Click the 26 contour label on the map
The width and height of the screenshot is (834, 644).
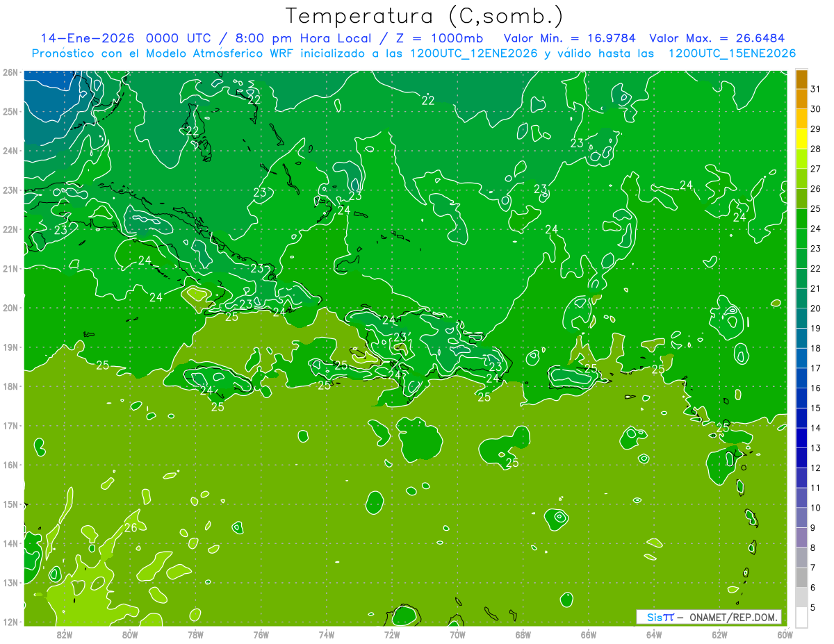point(131,528)
